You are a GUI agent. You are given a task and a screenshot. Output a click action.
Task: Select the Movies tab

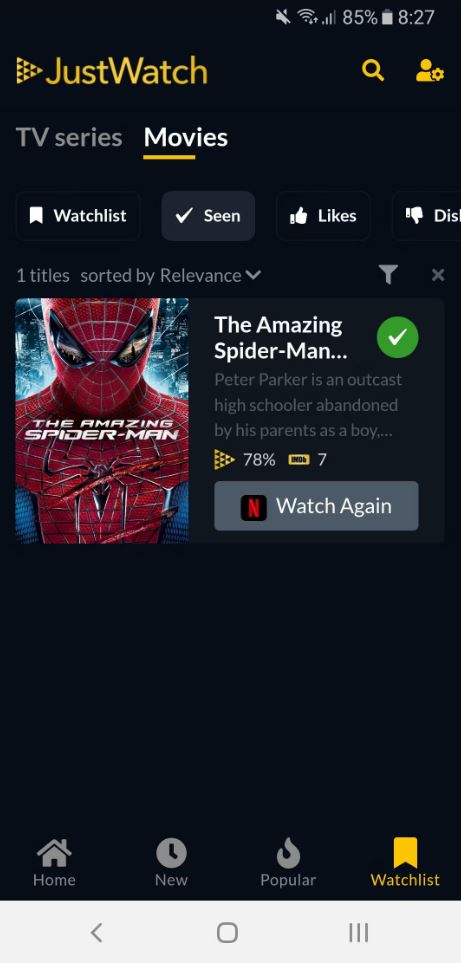185,138
